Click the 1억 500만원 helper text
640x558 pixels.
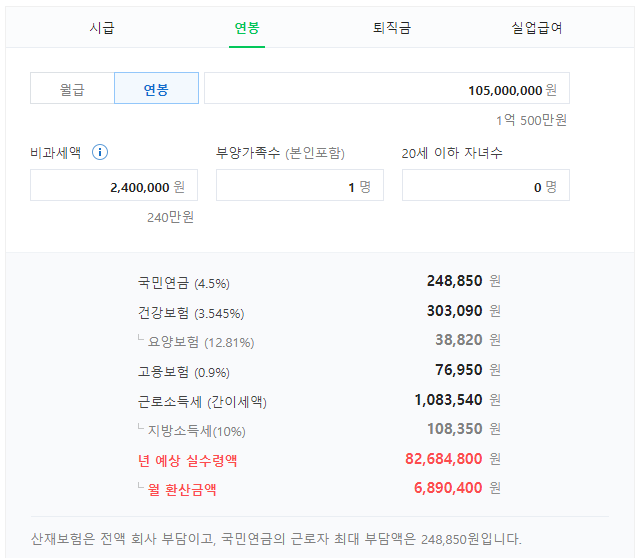coord(531,120)
